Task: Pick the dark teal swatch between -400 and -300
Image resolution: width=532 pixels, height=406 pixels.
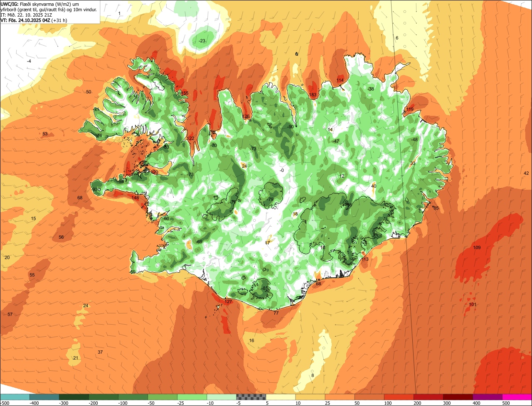Action: tap(44, 397)
